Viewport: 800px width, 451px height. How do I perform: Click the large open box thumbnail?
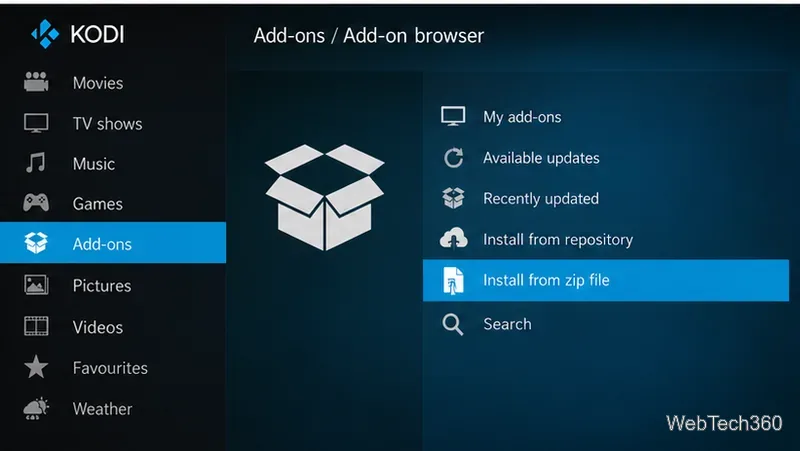click(x=324, y=197)
